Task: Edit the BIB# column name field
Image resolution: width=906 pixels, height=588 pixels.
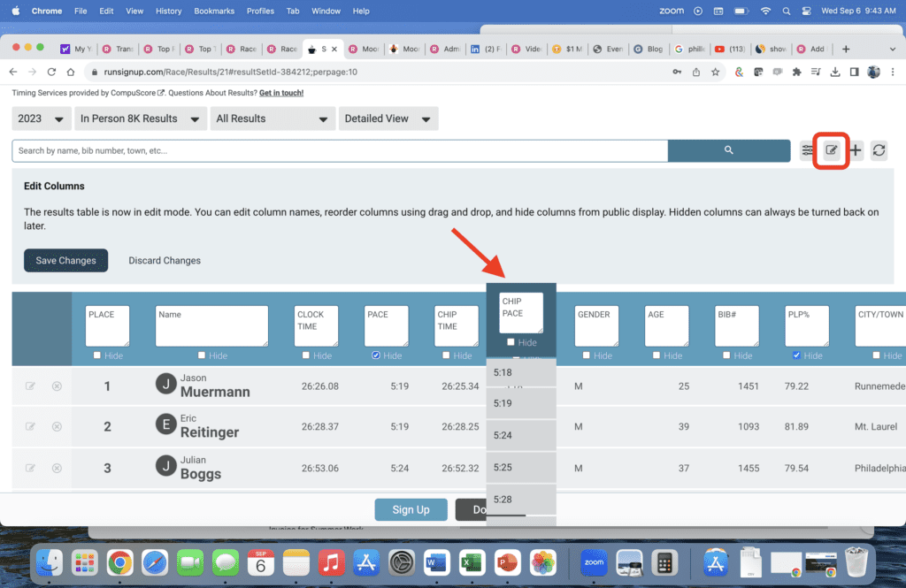Action: [x=737, y=325]
